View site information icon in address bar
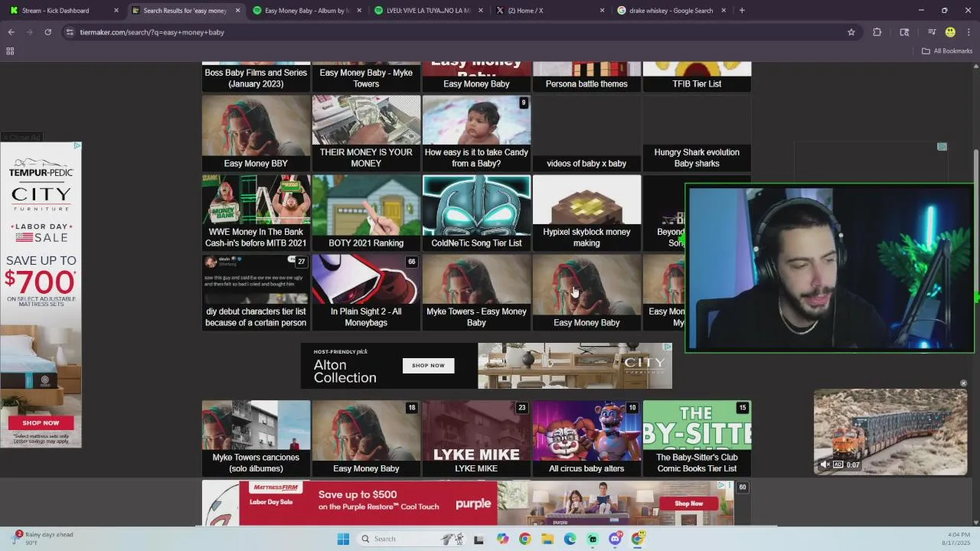Viewport: 980px width, 551px height. pos(70,32)
